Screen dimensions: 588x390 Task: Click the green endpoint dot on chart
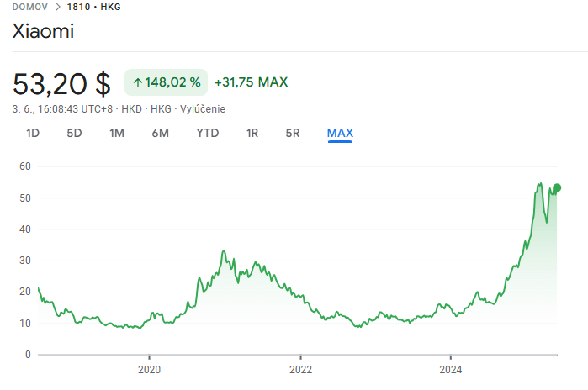(557, 187)
